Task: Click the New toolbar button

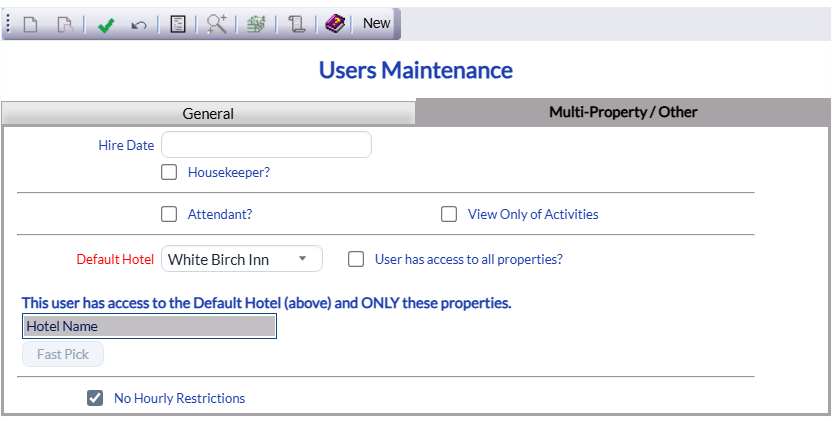Action: [x=377, y=23]
